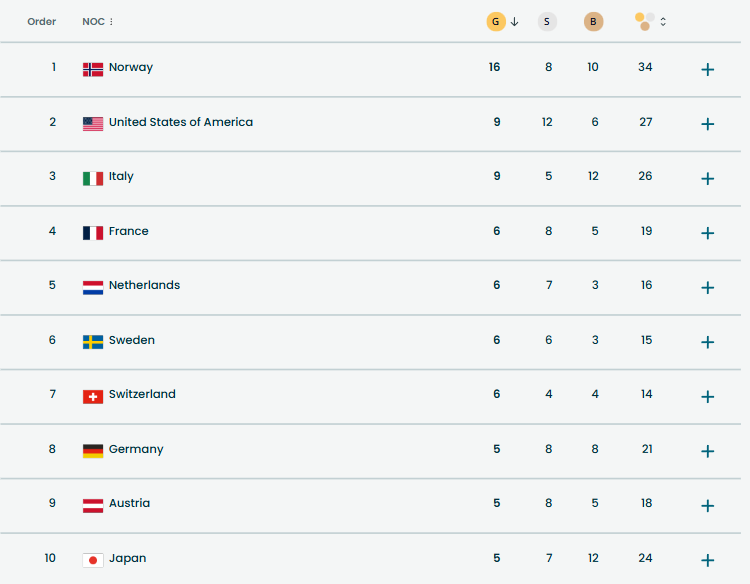
Task: Open the NOC column options menu
Action: pos(111,22)
